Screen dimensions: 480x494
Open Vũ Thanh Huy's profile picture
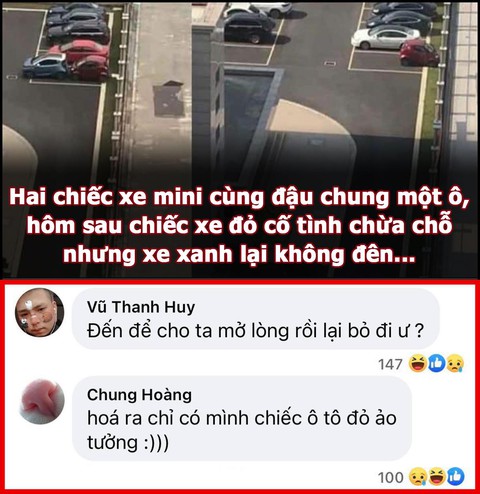click(39, 312)
